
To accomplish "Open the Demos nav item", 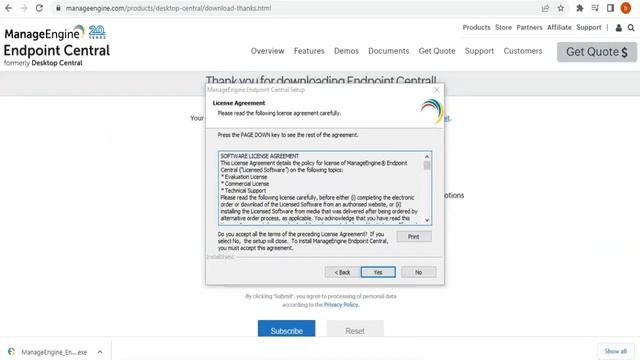I will 346,51.
